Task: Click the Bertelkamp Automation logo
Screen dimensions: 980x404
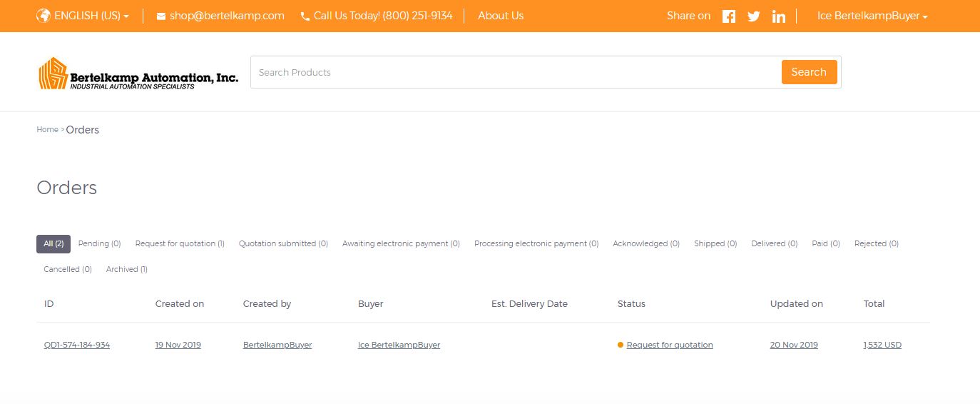Action: tap(138, 74)
